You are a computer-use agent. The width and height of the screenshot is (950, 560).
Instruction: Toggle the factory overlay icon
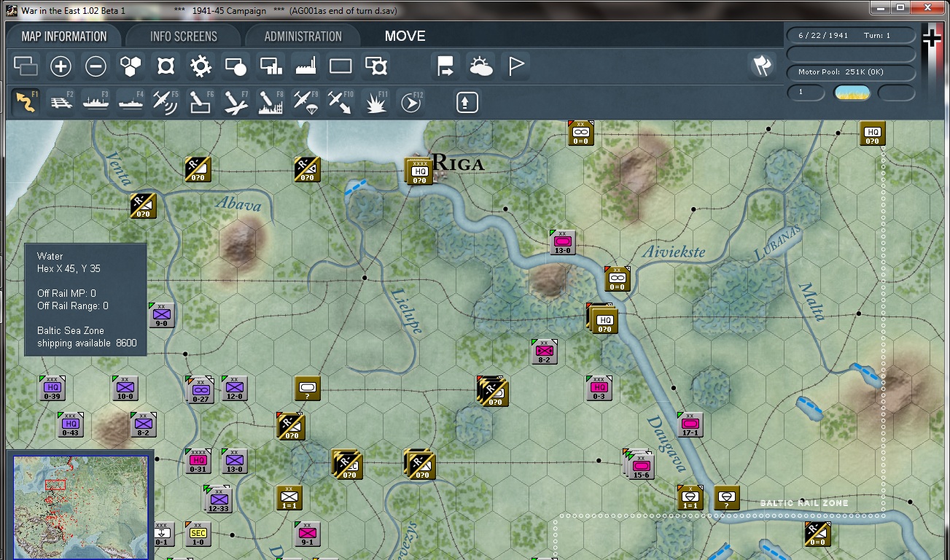[x=305, y=66]
